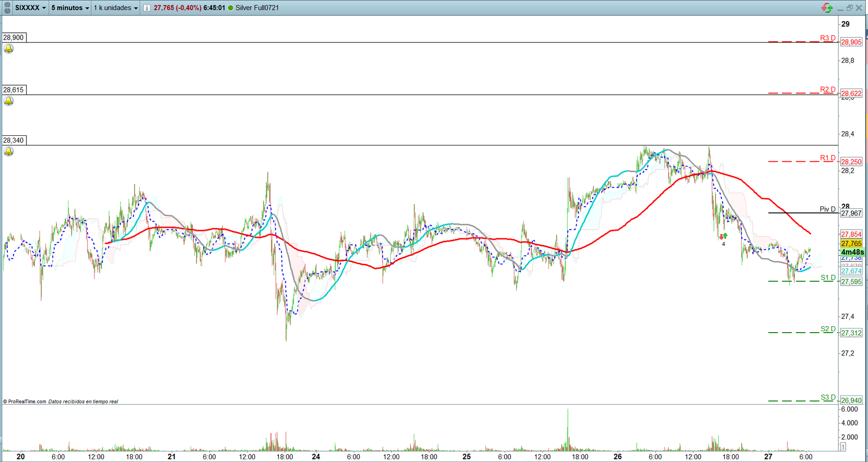Screen dimensions: 868x462
Task: Click the yellow 27,765 current price tag
Action: point(851,243)
